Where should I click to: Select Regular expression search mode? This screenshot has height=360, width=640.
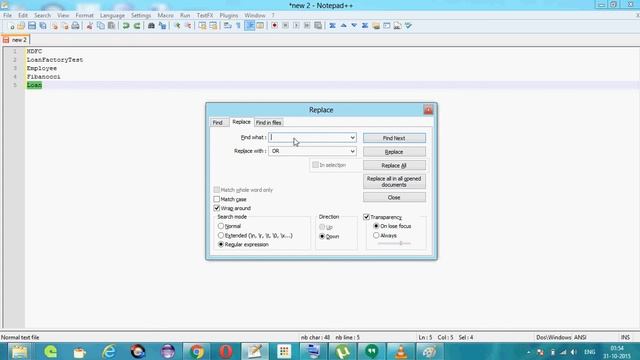(221, 244)
